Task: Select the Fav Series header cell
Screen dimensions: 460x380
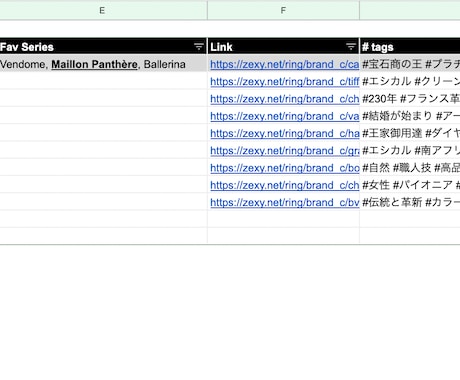Action: 103,47
